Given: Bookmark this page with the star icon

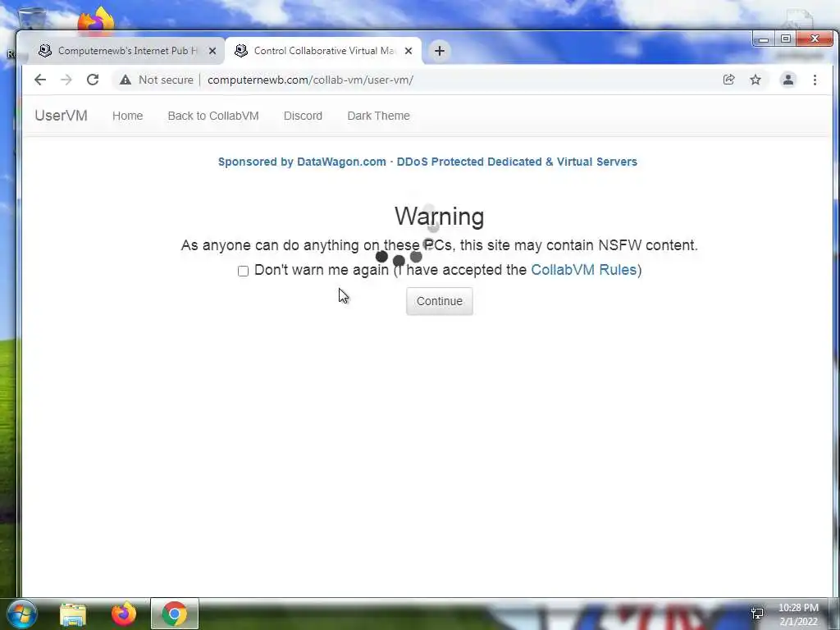Looking at the screenshot, I should [756, 80].
